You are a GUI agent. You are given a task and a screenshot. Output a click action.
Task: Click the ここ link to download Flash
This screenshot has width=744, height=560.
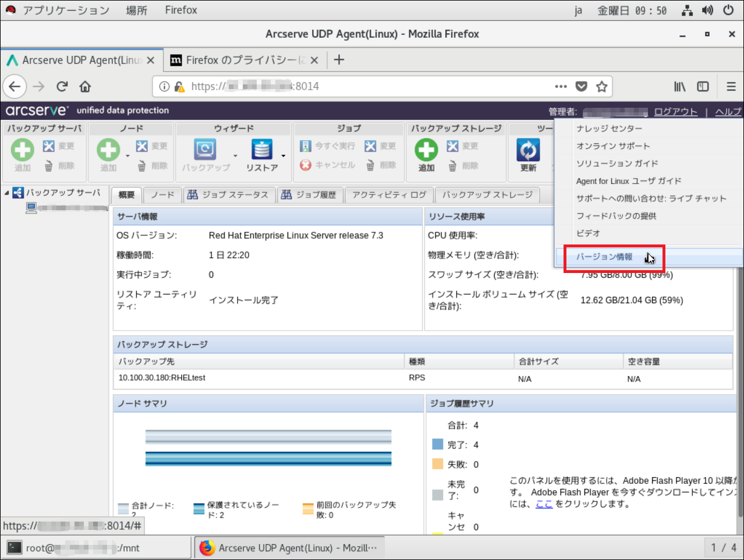coord(544,504)
